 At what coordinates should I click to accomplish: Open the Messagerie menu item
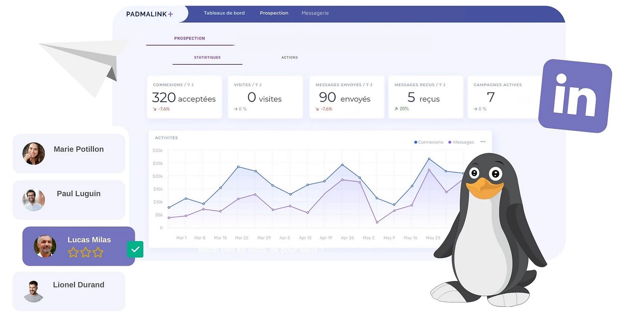point(315,13)
